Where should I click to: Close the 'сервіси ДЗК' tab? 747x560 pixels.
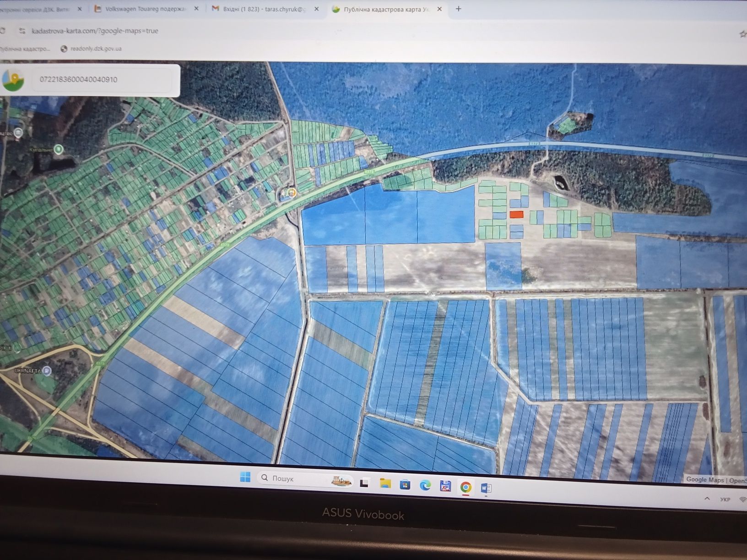(x=80, y=9)
